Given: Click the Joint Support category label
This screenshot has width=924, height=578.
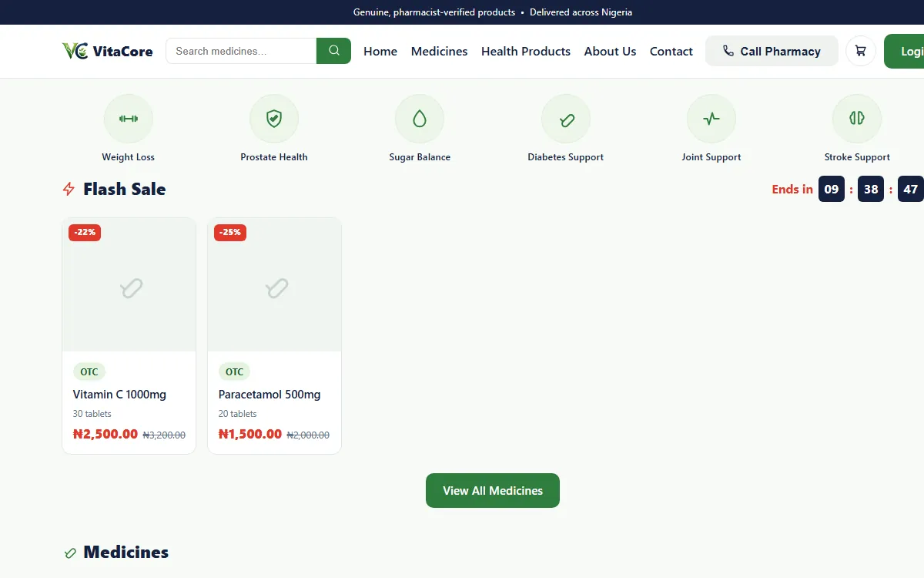Looking at the screenshot, I should 711,157.
